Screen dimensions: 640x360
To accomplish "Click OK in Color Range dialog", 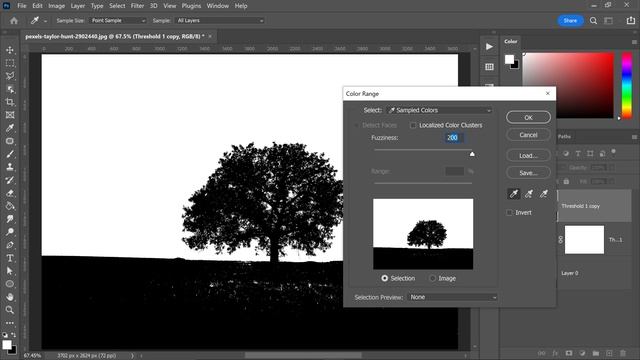I will (x=528, y=118).
